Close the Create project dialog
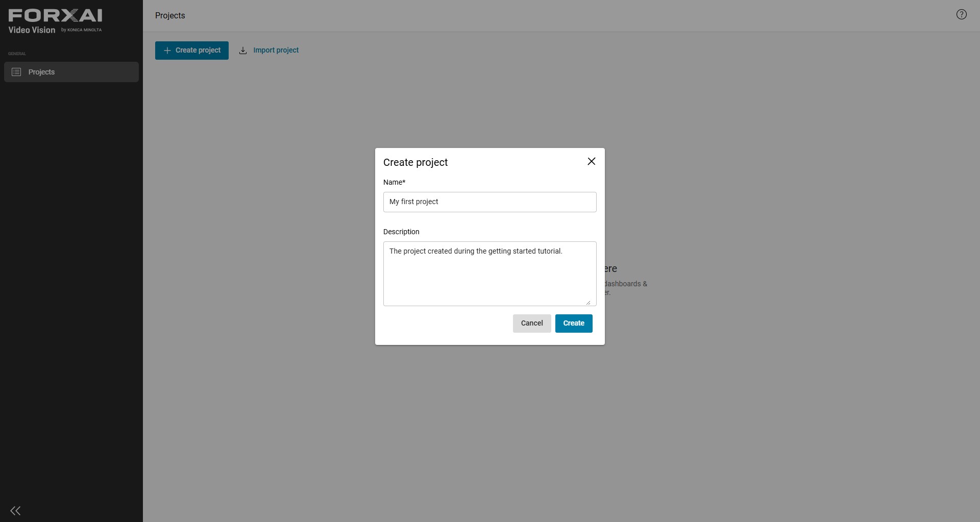Screen dimensions: 980x522 pyautogui.click(x=592, y=161)
